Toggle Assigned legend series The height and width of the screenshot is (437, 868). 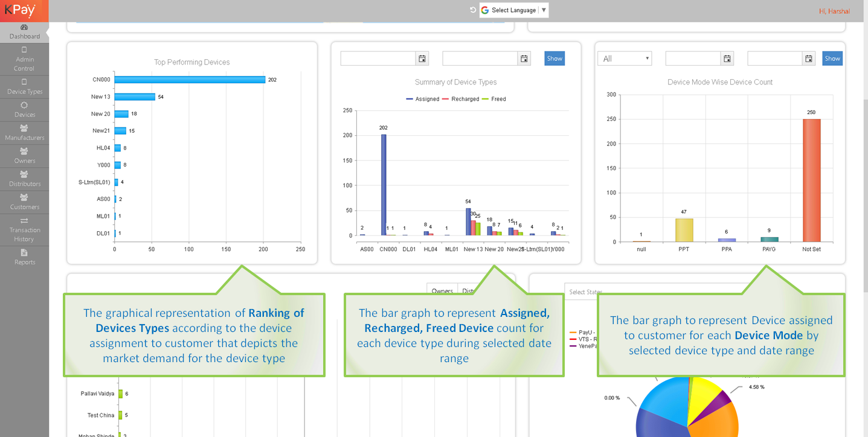pos(423,99)
